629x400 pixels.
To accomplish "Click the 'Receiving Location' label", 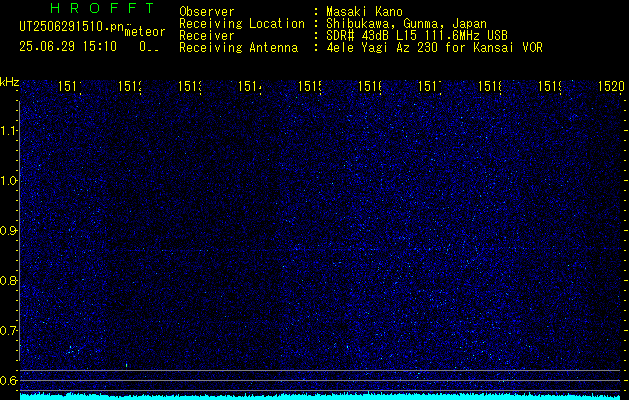I will pyautogui.click(x=242, y=24).
